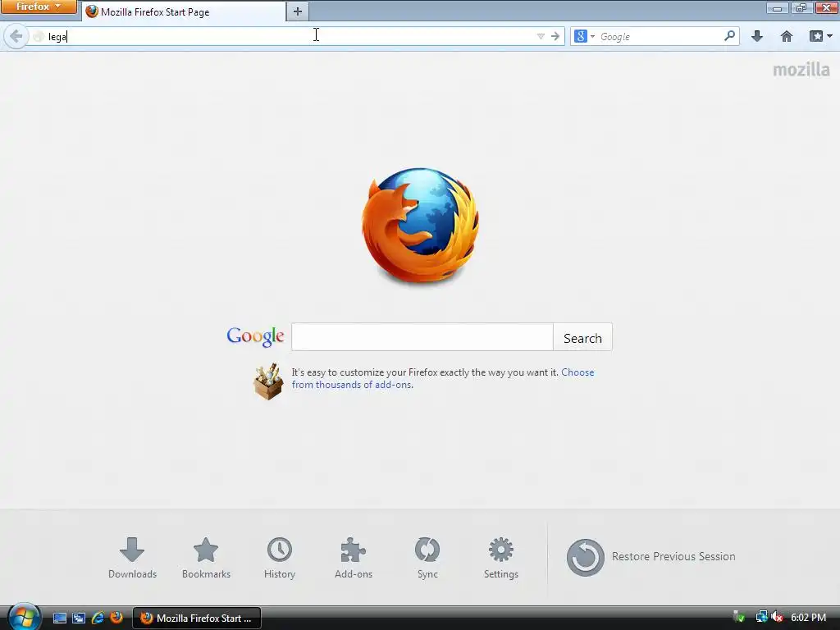840x630 pixels.
Task: Click the Search button next to Google box
Action: pyautogui.click(x=583, y=337)
